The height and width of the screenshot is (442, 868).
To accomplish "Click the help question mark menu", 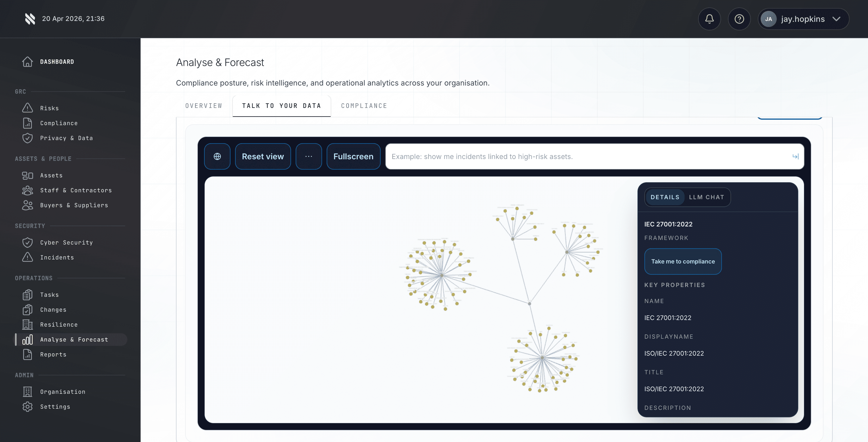I will 739,19.
